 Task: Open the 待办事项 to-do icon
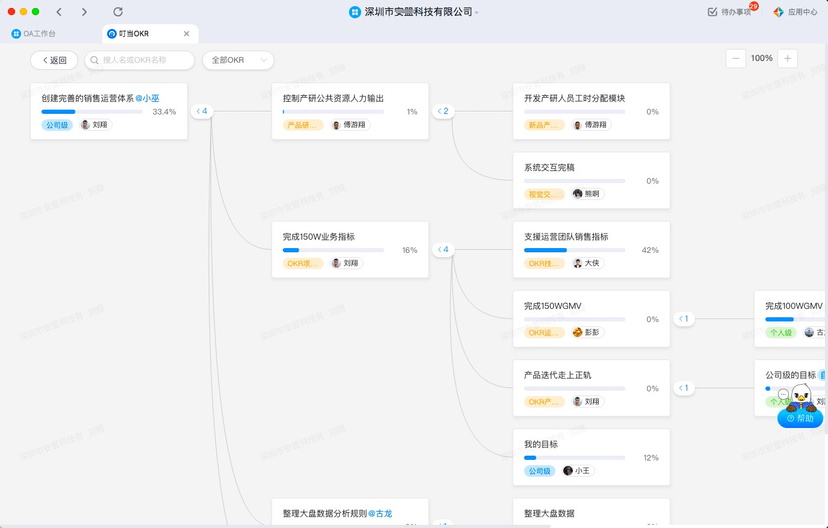pyautogui.click(x=712, y=12)
